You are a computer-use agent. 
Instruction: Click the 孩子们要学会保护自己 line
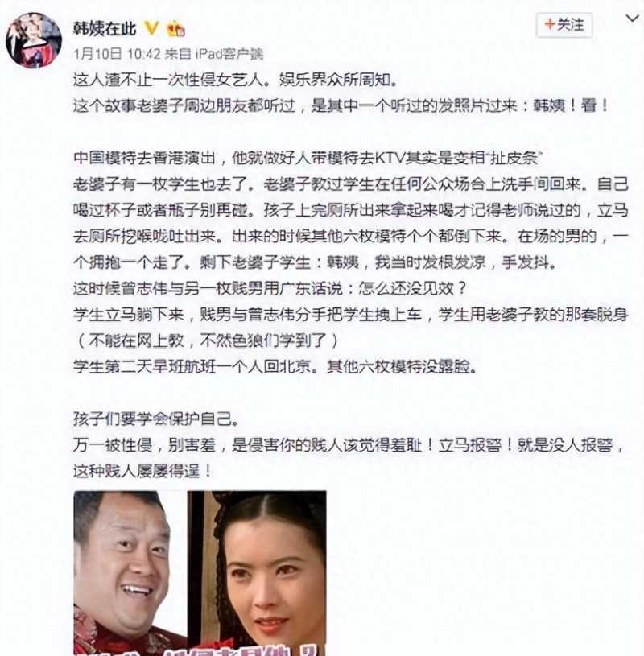156,419
